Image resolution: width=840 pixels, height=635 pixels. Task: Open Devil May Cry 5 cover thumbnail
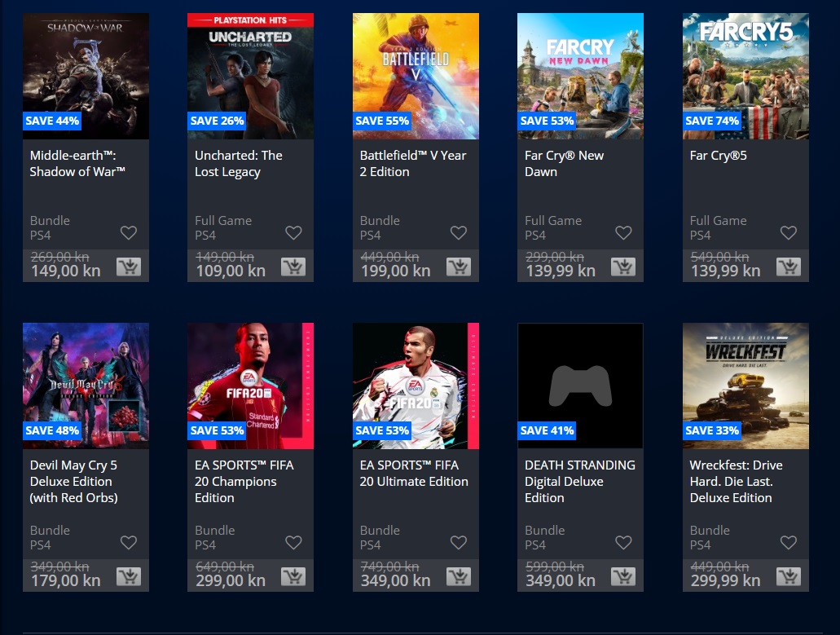(x=86, y=386)
